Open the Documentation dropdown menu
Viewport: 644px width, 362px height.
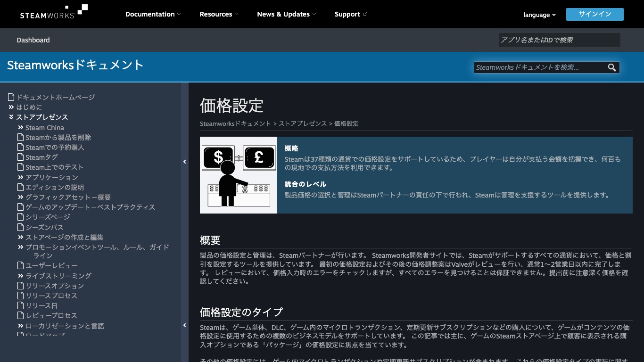(153, 14)
